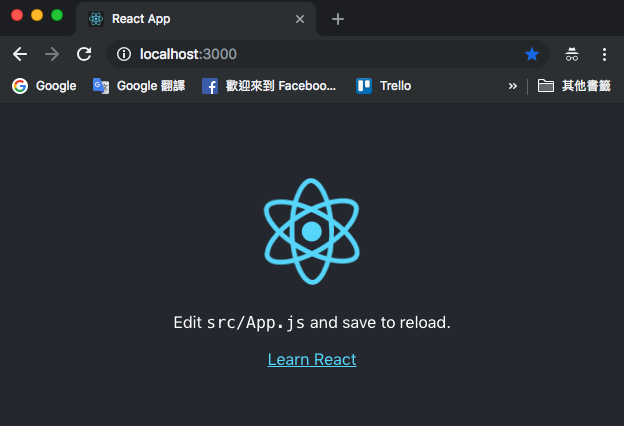Click the 'Edit src/App.js and save to reload.' text
Viewport: 624px width, 426px height.
(312, 323)
